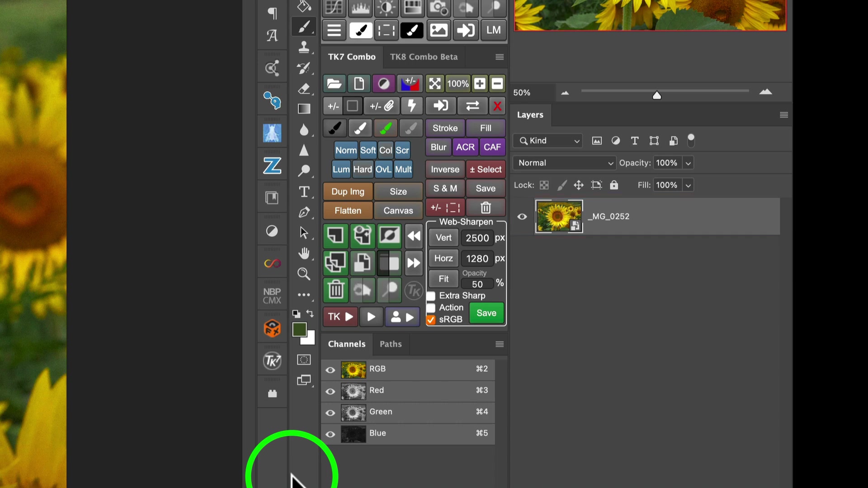The width and height of the screenshot is (868, 488).
Task: Select the Hand tool
Action: pyautogui.click(x=304, y=253)
